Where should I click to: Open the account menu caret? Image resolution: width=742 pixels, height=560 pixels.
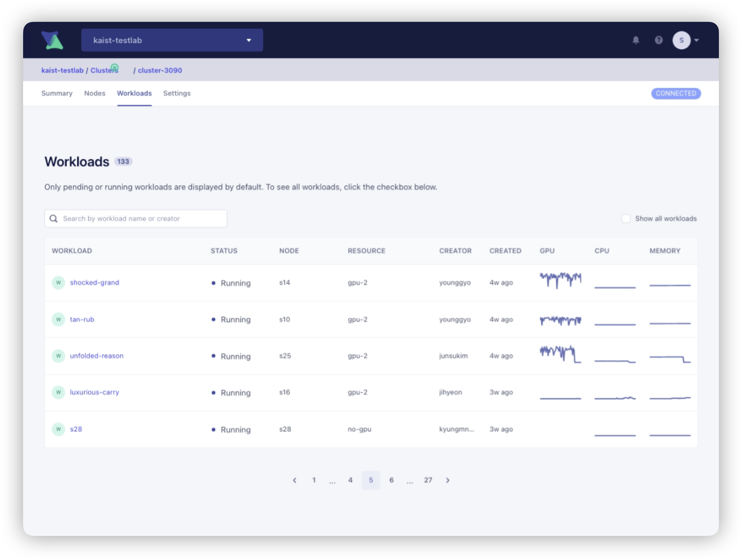(696, 40)
